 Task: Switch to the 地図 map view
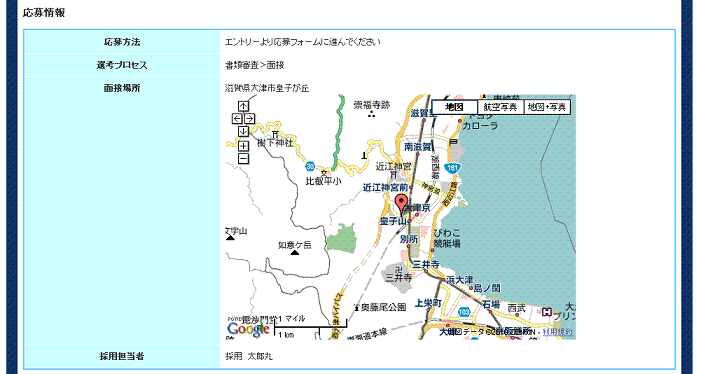tap(454, 107)
